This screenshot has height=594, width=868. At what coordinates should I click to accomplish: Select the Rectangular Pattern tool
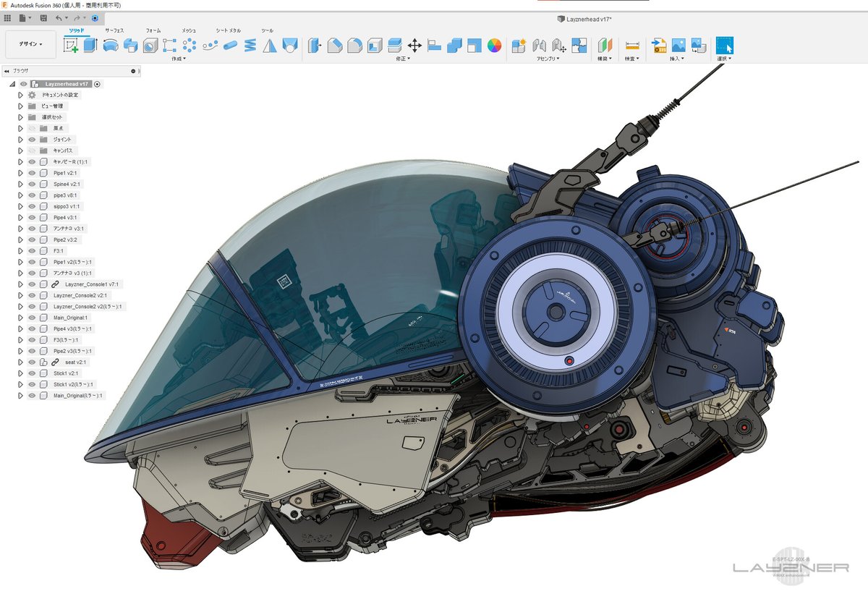tap(170, 46)
